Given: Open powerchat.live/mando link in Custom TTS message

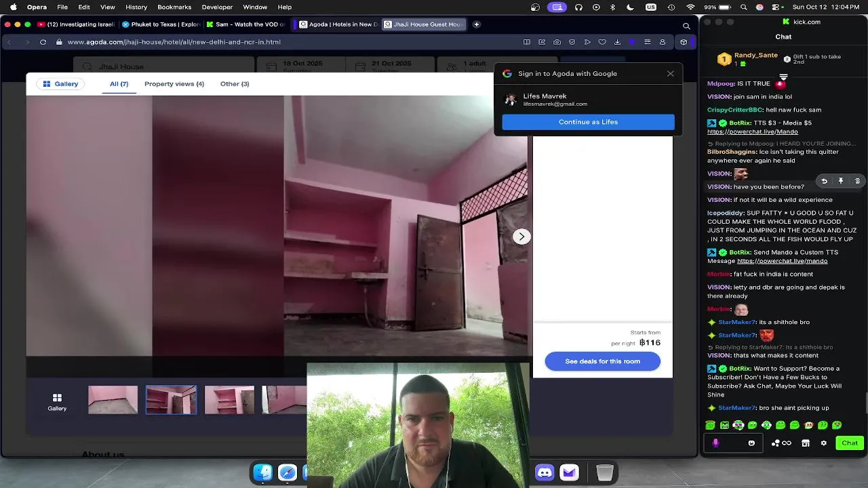Looking at the screenshot, I should click(782, 261).
